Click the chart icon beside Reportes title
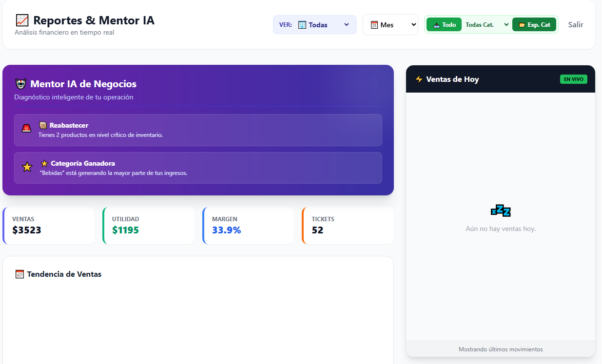This screenshot has height=364, width=602. tap(22, 20)
